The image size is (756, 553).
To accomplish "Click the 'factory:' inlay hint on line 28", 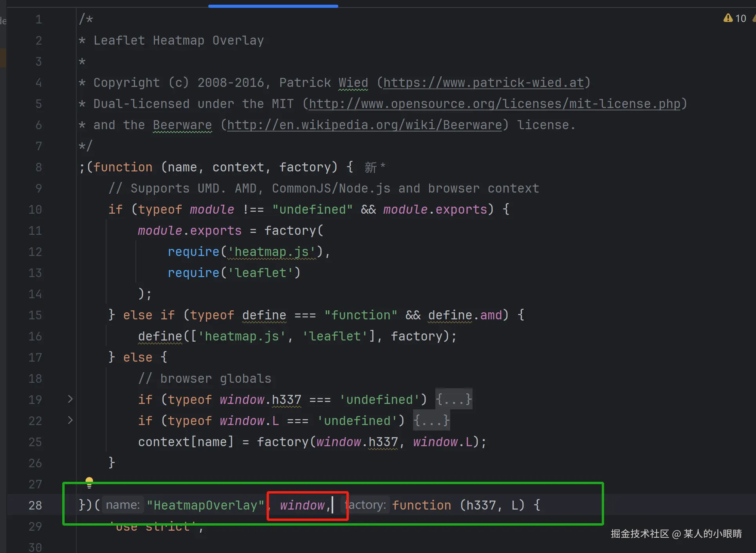I will tap(366, 505).
